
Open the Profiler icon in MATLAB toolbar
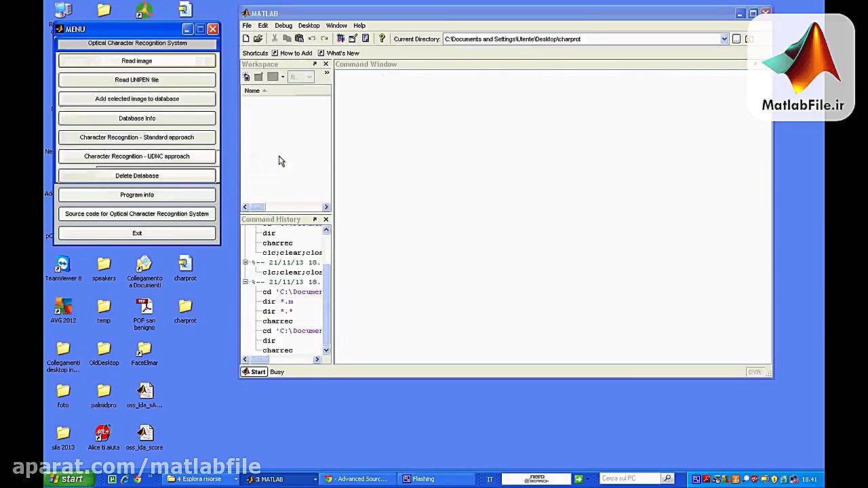click(x=365, y=39)
